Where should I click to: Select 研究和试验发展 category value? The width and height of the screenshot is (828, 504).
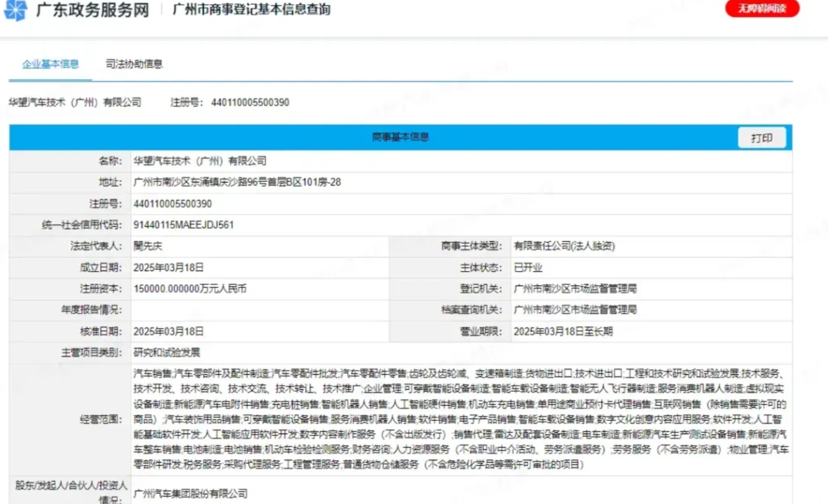pyautogui.click(x=167, y=352)
